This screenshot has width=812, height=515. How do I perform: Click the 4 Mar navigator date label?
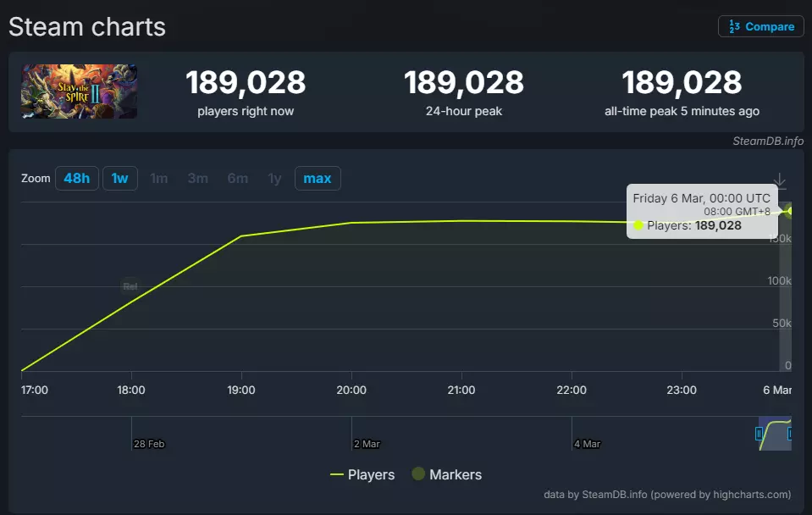click(588, 444)
